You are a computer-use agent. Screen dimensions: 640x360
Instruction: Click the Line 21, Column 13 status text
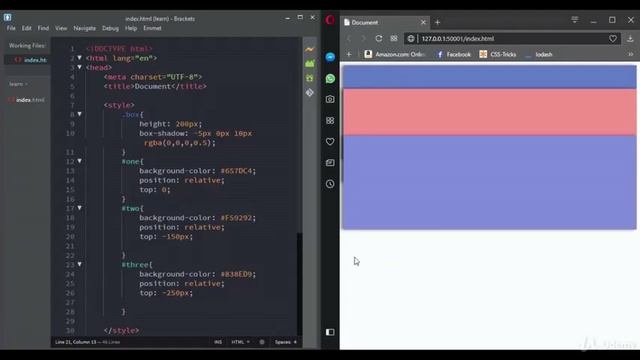click(x=76, y=342)
